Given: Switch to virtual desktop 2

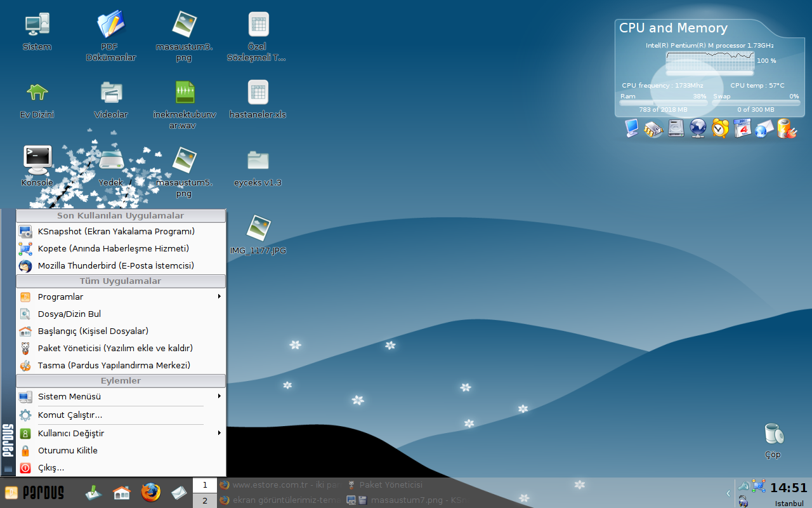Looking at the screenshot, I should [x=205, y=500].
